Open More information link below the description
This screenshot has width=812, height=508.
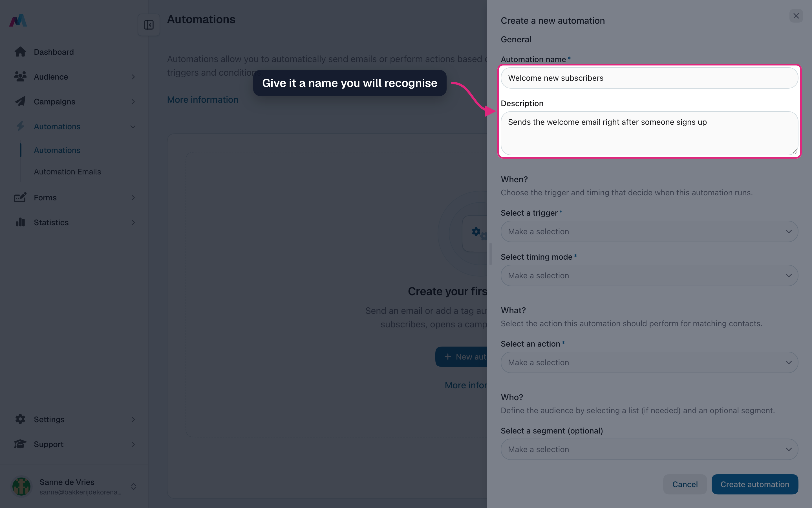(x=203, y=99)
